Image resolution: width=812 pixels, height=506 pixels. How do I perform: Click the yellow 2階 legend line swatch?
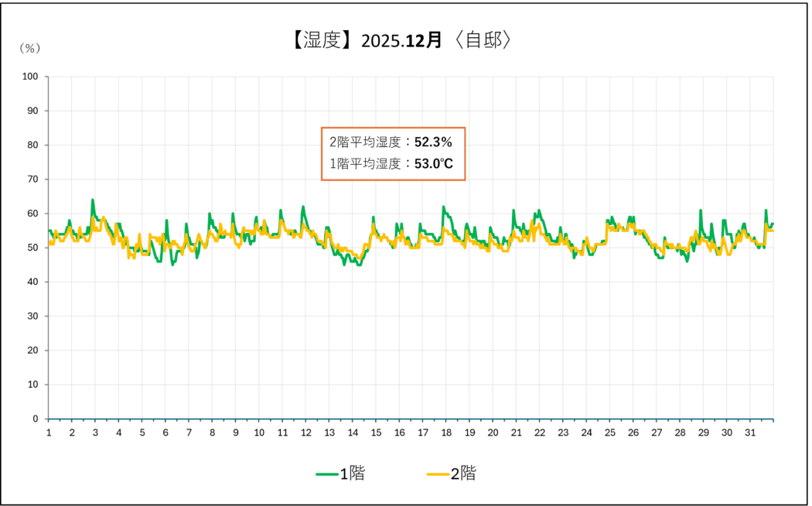438,474
